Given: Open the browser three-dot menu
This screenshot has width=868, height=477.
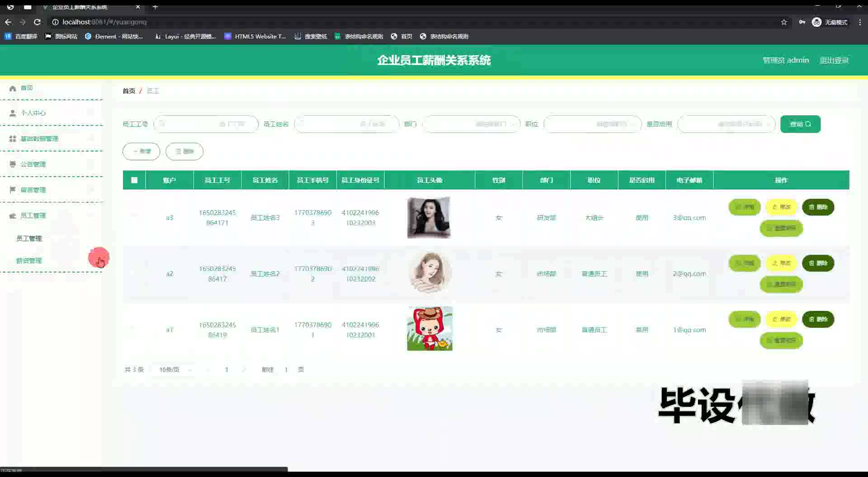Looking at the screenshot, I should tap(860, 22).
